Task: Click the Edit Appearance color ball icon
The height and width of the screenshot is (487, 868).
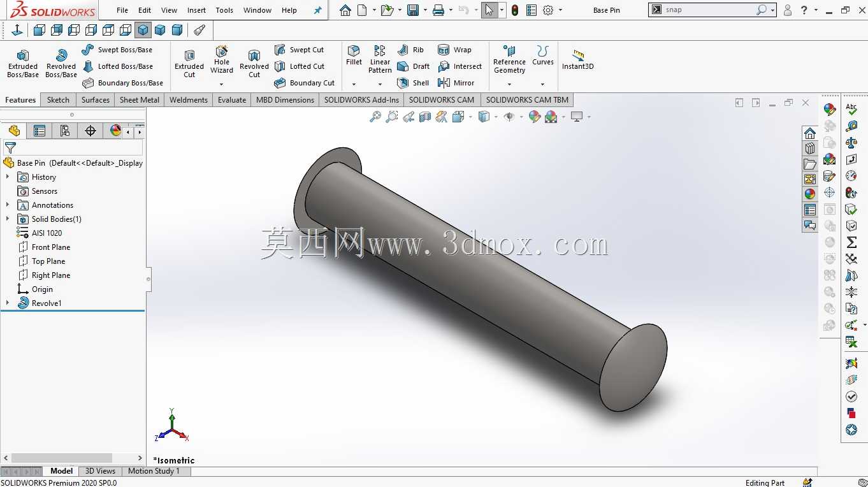Action: (x=535, y=117)
